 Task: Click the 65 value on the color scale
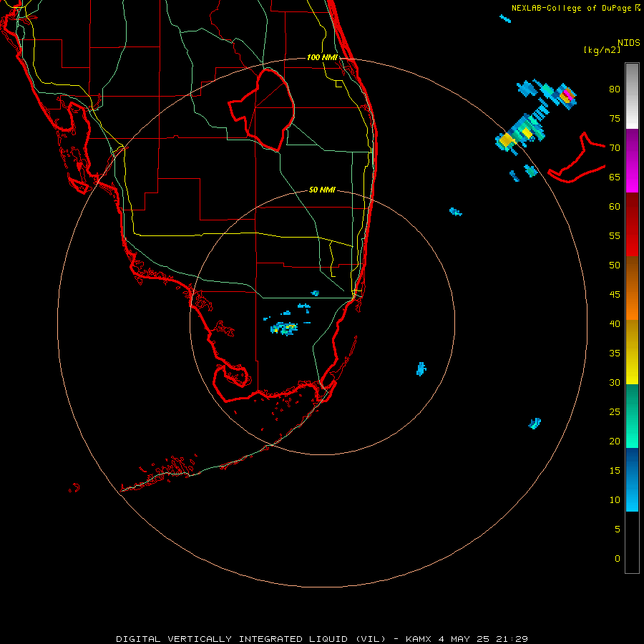click(615, 177)
